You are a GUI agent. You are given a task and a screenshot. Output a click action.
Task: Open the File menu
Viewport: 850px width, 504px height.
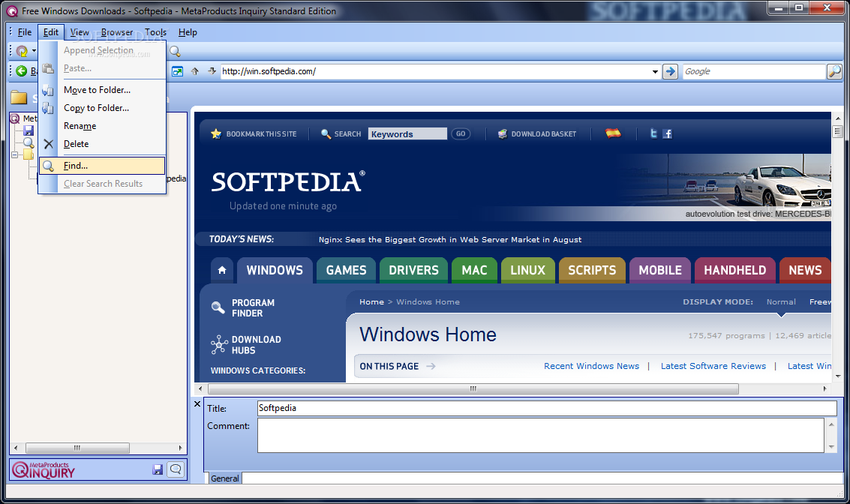tap(25, 32)
